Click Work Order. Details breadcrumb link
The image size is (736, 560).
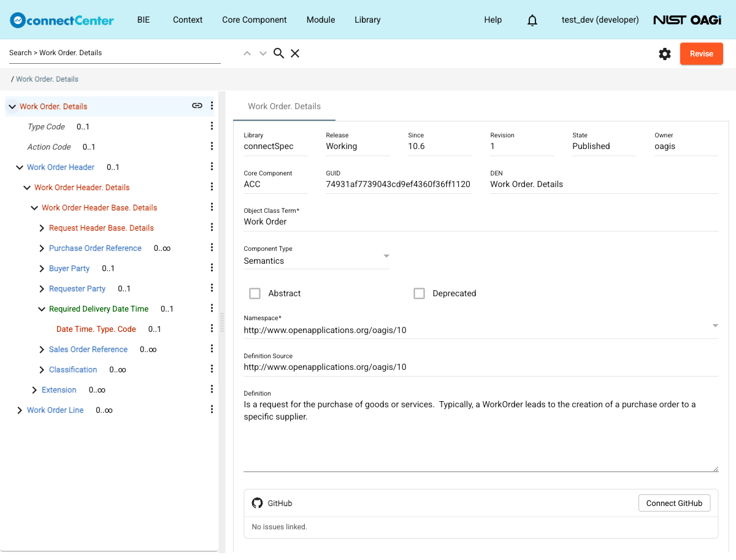click(x=47, y=79)
